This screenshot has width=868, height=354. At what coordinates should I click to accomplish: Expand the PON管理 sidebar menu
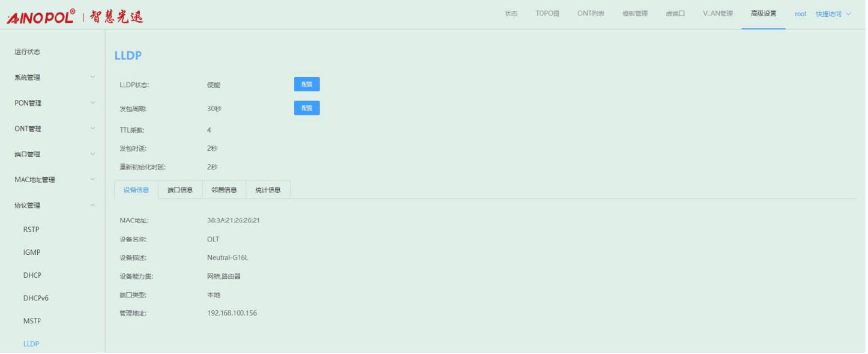[53, 103]
